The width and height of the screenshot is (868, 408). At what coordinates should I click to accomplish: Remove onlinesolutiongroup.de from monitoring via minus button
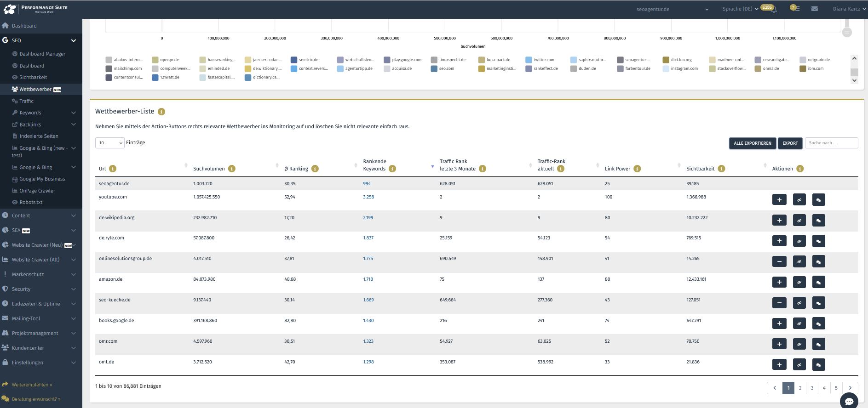[779, 262]
